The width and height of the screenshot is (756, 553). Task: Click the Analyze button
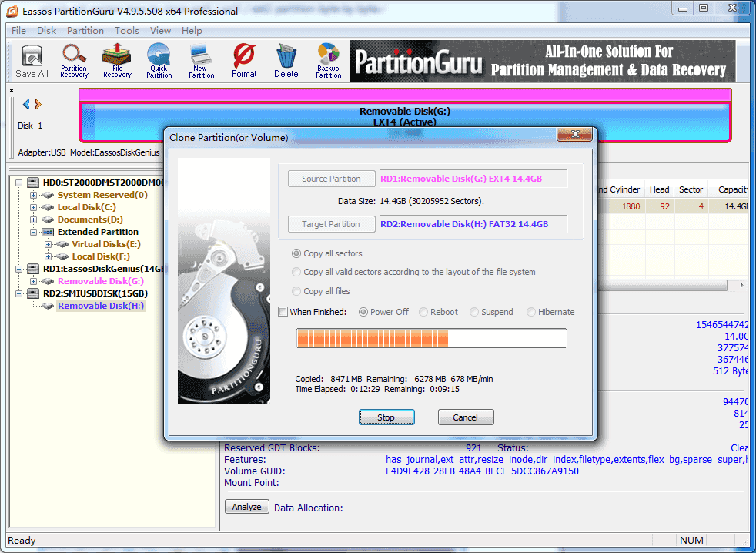pyautogui.click(x=247, y=507)
